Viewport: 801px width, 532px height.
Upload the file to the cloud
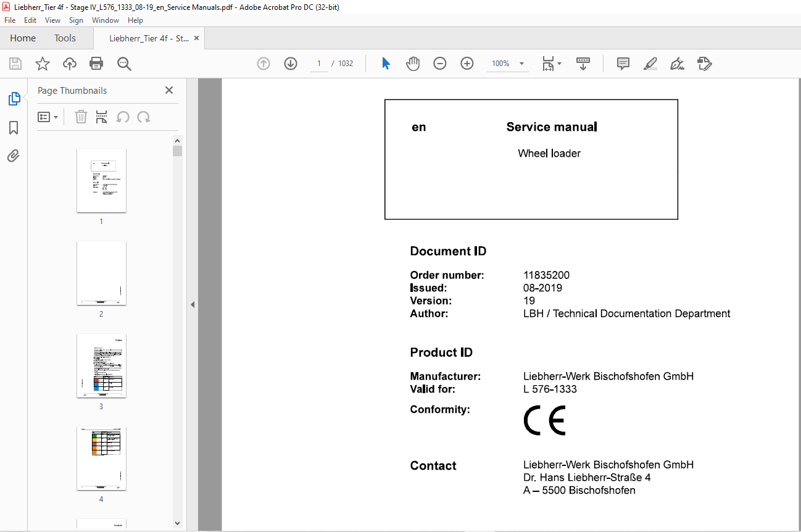click(70, 64)
